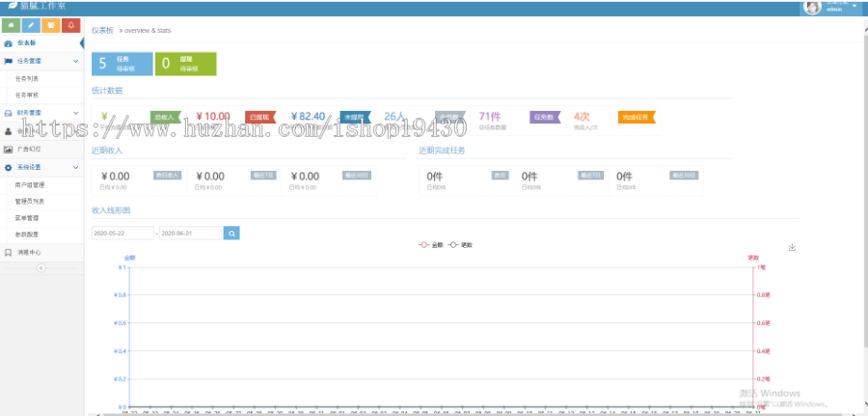Click the green 提现 待审核 tile
This screenshot has width=868, height=416.
[x=185, y=64]
